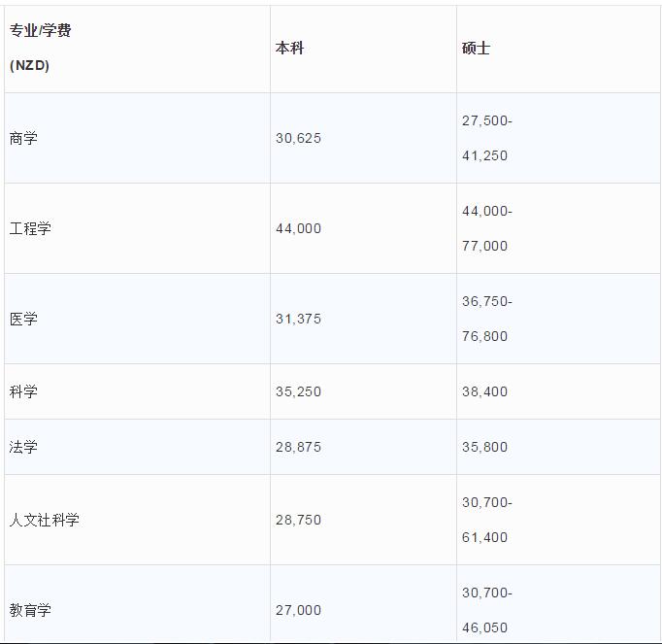Click the 36,750-76,800 master's fee range

coord(486,319)
